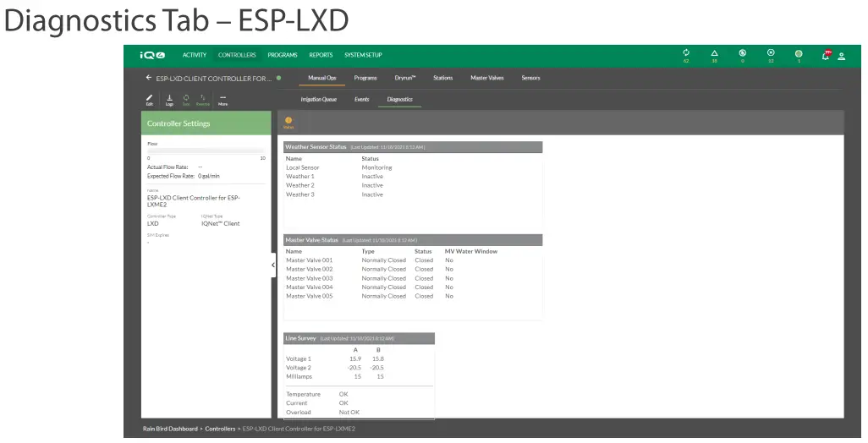Click the warning triangle icon showing 35
The width and height of the screenshot is (868, 443).
pyautogui.click(x=715, y=55)
